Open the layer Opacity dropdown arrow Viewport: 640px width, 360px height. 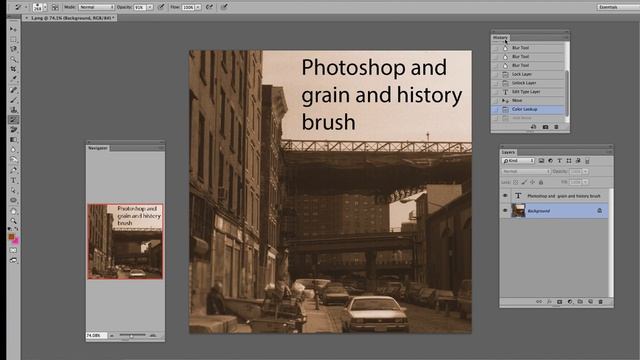(585, 171)
